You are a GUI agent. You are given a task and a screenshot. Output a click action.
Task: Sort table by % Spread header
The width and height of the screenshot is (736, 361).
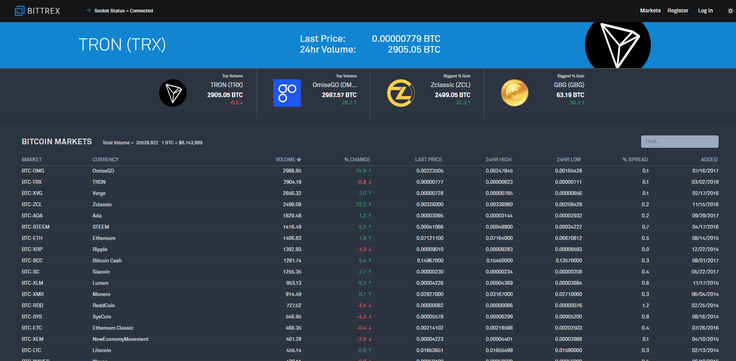(x=635, y=160)
